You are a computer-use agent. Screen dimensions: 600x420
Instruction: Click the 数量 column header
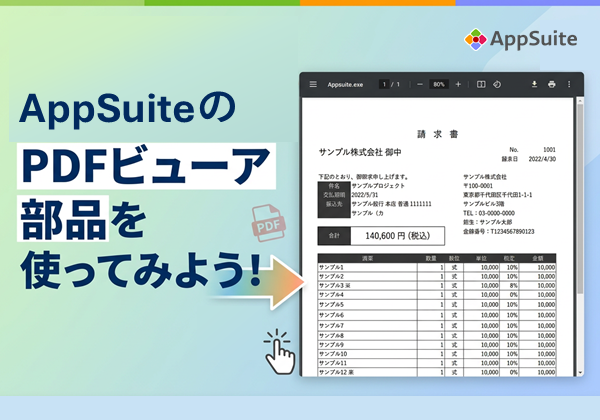point(431,258)
